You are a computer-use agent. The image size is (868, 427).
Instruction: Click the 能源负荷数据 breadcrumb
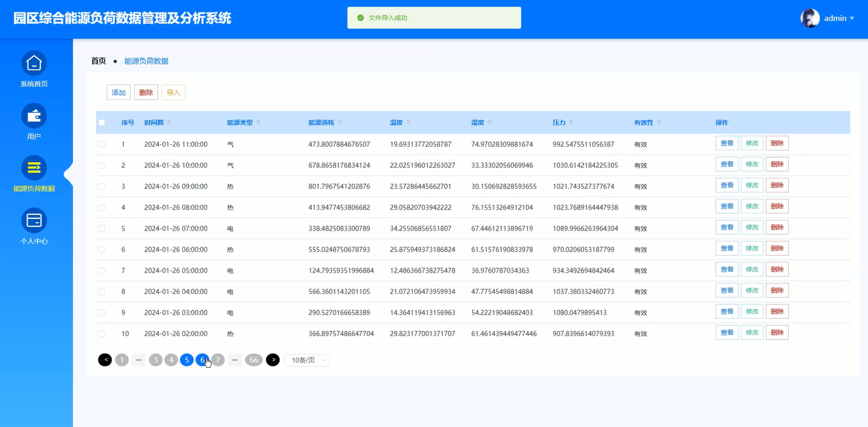pos(146,61)
